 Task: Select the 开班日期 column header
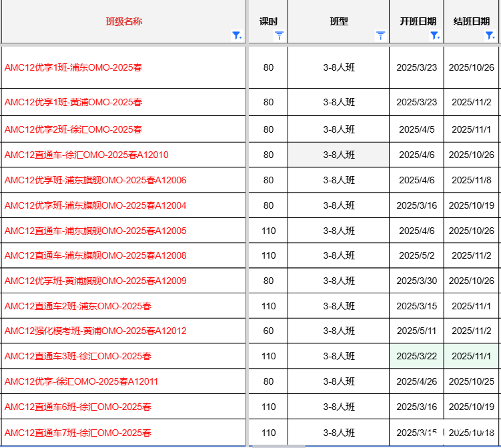[417, 21]
